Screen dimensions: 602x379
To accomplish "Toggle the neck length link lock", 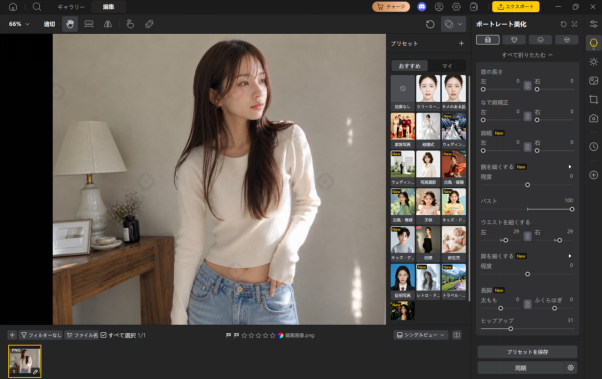I will point(528,85).
